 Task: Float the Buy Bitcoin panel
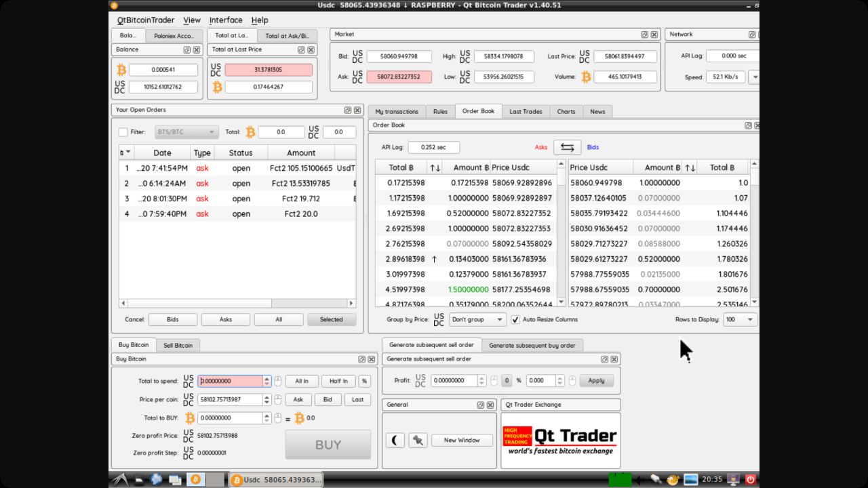tap(362, 359)
